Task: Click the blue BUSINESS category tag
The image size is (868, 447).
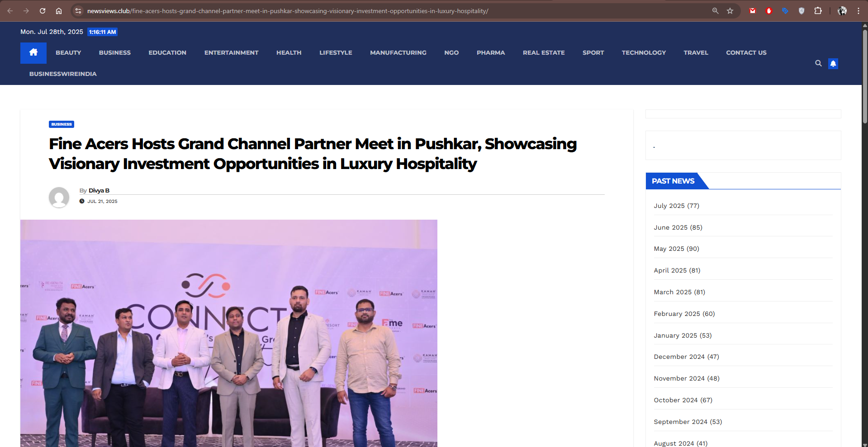Action: (x=62, y=124)
